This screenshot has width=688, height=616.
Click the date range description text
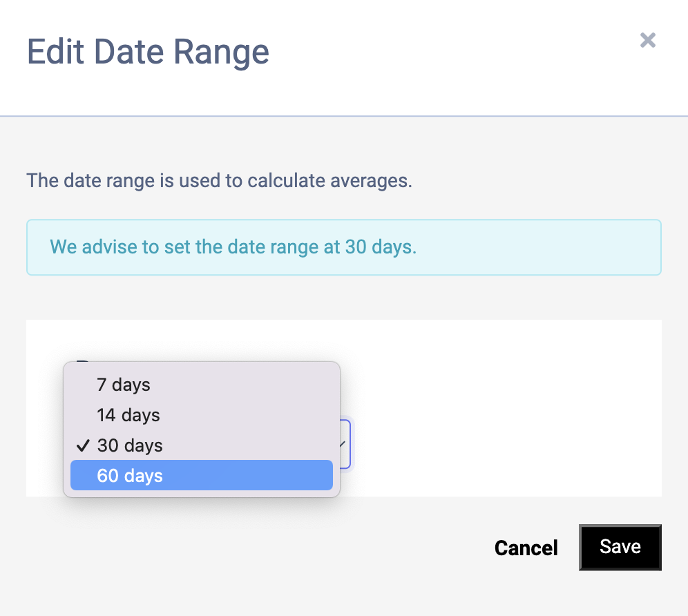[219, 181]
